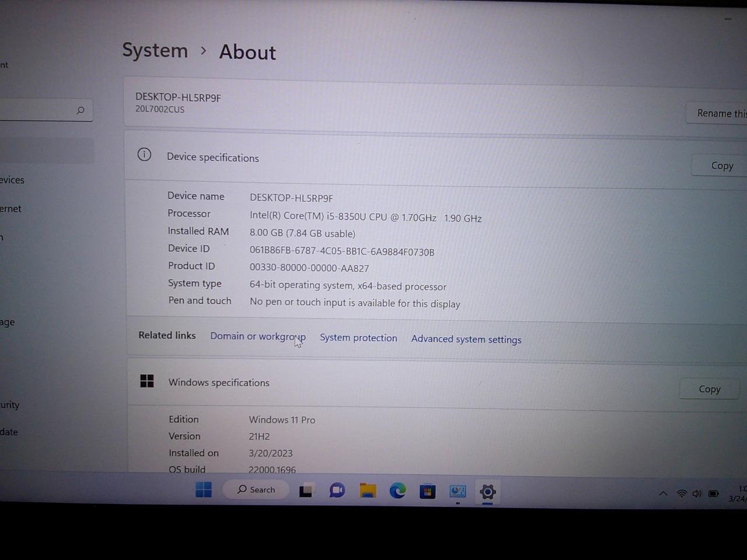Open File Explorer from taskbar
Viewport: 747px width, 560px height.
pyautogui.click(x=368, y=491)
